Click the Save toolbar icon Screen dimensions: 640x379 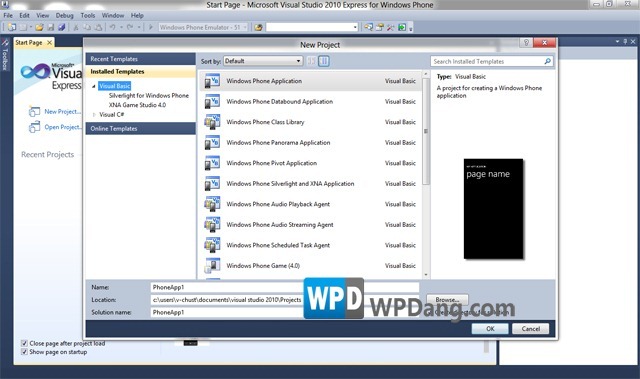[51, 27]
